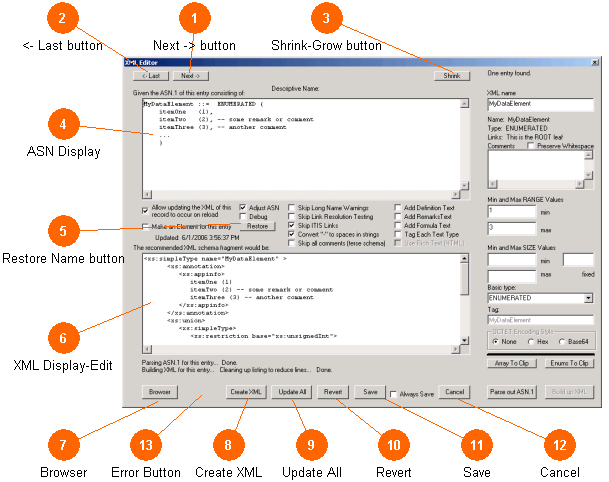Click the Array To Clip button
609x482 pixels.
tap(512, 363)
